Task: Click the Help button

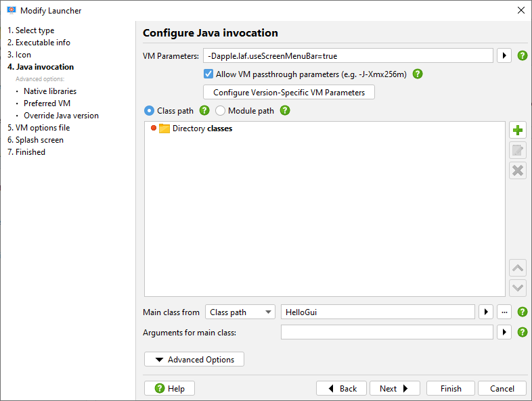Action: point(169,388)
